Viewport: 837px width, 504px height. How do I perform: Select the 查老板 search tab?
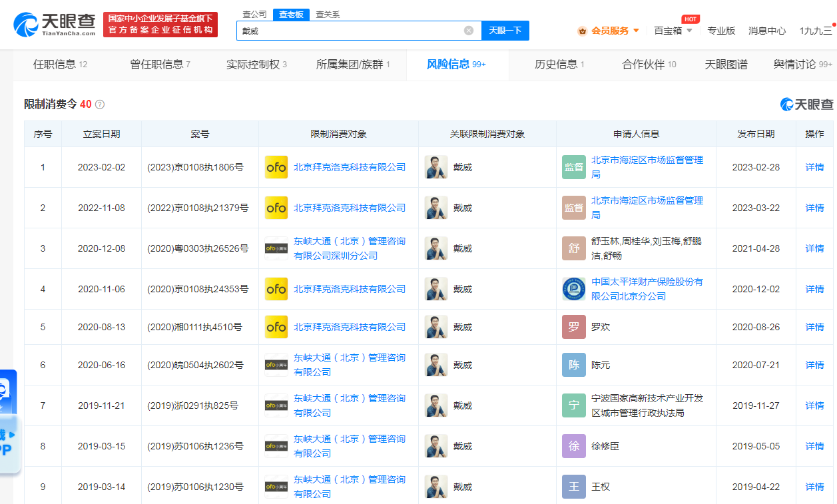click(x=291, y=14)
